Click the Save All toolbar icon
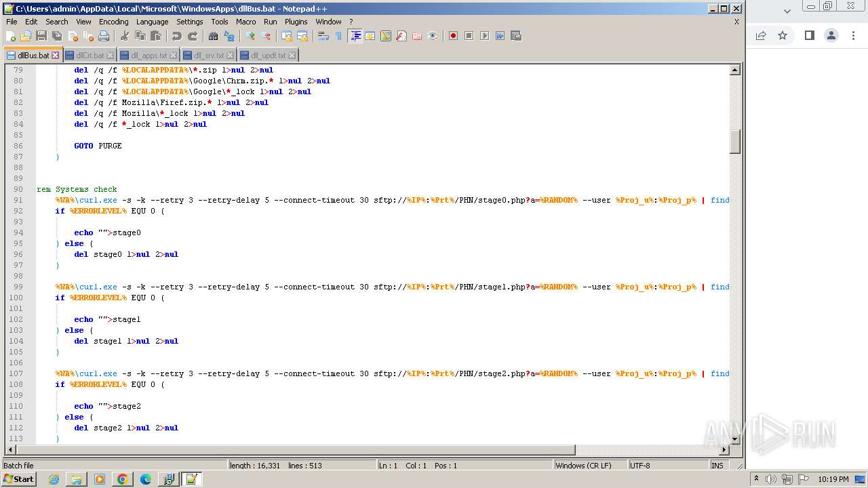868x488 pixels. coord(57,36)
